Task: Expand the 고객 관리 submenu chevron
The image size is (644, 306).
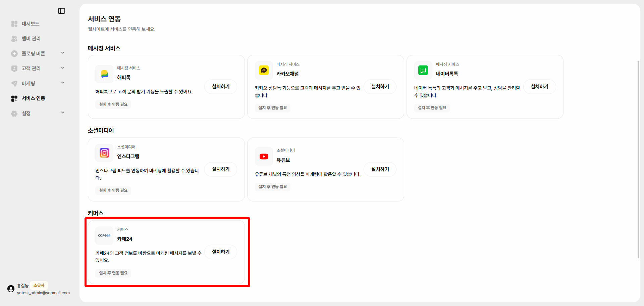Action: (62, 68)
